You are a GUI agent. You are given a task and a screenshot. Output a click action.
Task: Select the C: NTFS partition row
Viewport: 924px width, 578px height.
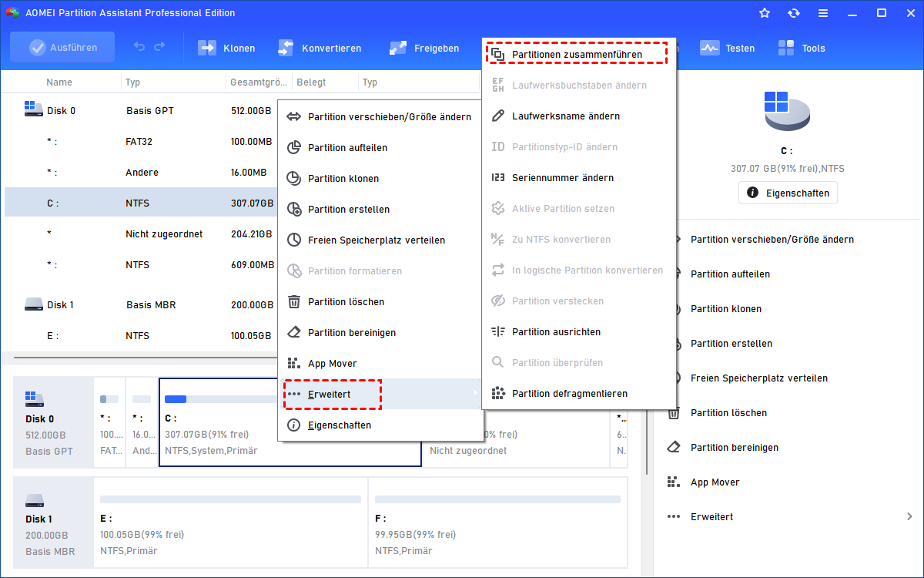coord(141,203)
